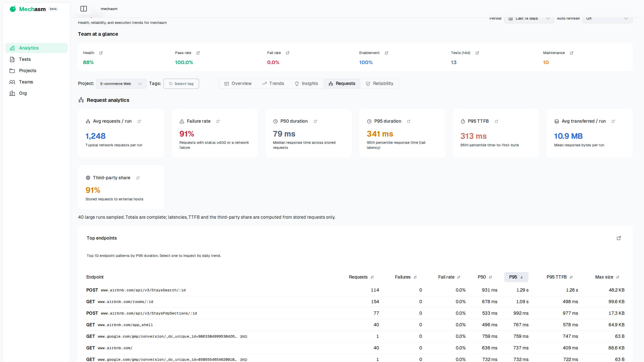Switch to the Overview tab
Image resolution: width=644 pixels, height=362 pixels.
(x=238, y=83)
